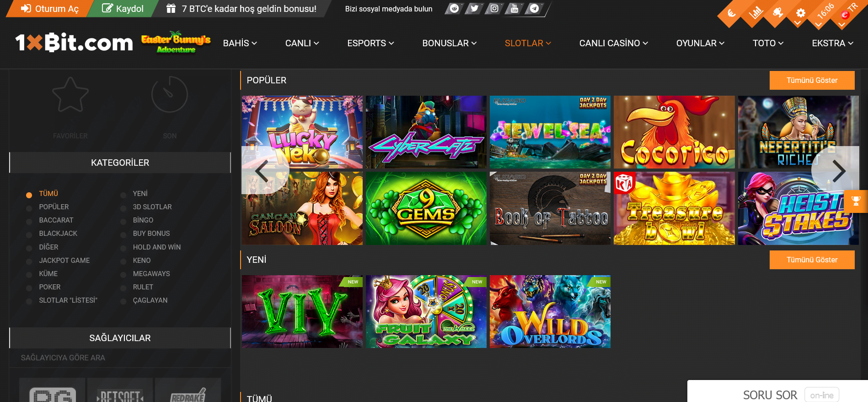
Task: Open the Book of Tattoo game
Action: pyautogui.click(x=550, y=208)
